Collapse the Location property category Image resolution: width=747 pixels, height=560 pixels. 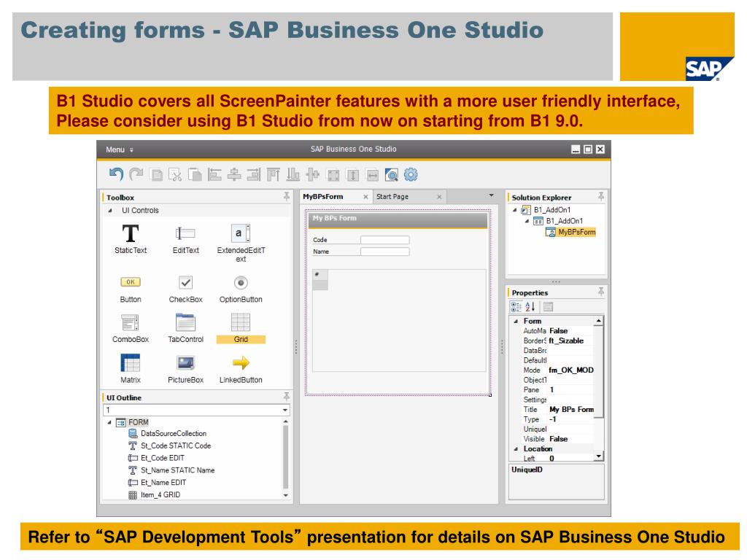pos(516,449)
